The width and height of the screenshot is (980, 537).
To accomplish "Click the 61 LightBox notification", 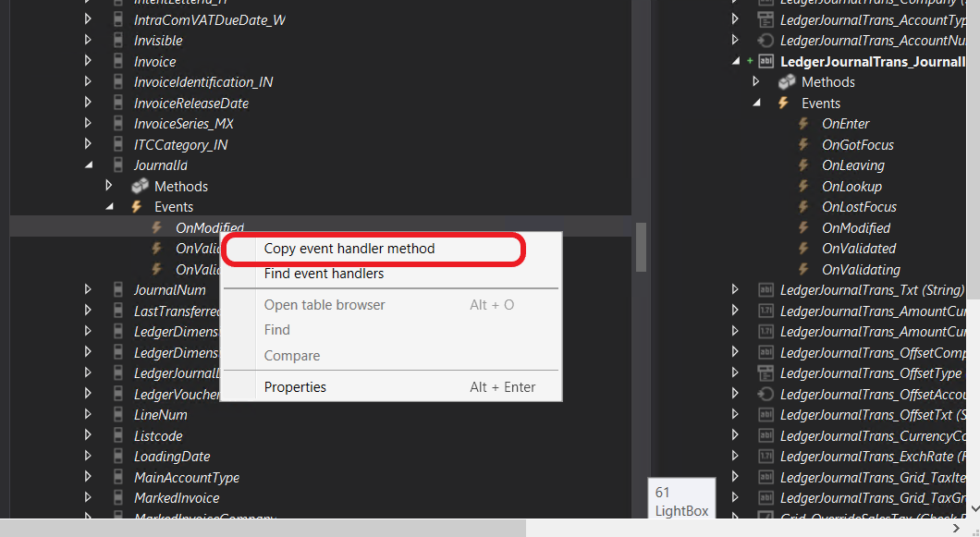I will (x=681, y=498).
